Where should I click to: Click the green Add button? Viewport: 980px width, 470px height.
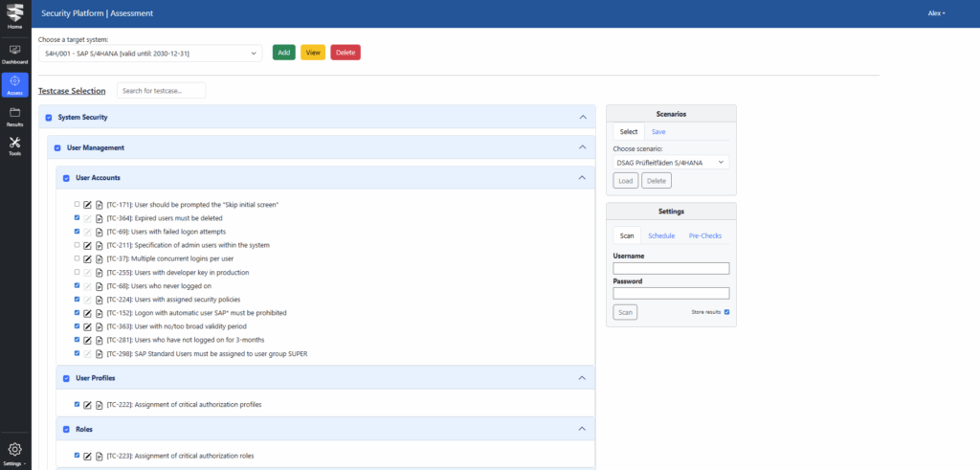point(283,53)
